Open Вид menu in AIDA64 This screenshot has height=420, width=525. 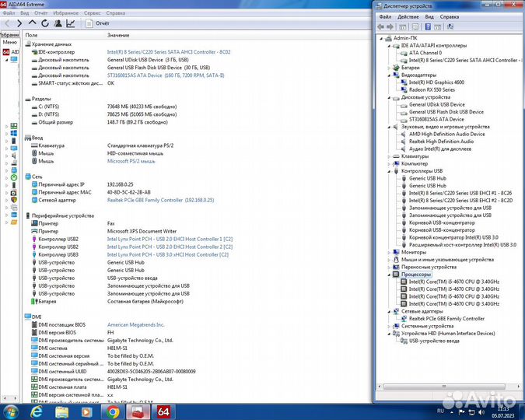24,13
